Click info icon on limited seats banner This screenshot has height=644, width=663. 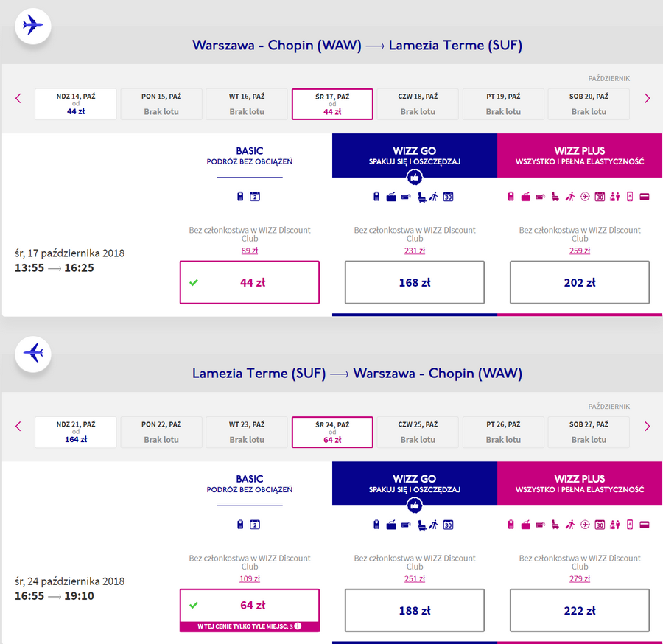(298, 626)
